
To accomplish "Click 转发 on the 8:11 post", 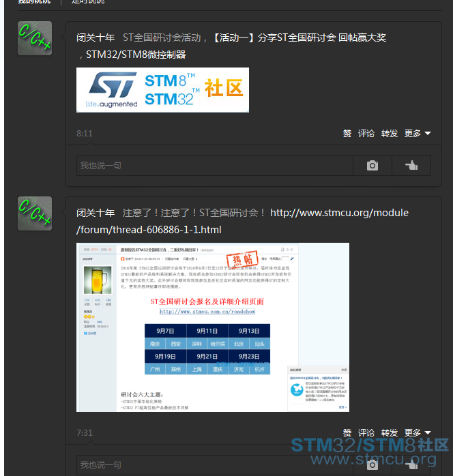I will click(x=390, y=133).
